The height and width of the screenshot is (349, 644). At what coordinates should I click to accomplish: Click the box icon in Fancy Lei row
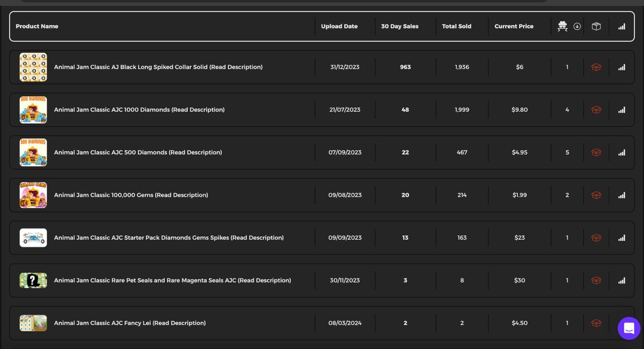(x=596, y=323)
